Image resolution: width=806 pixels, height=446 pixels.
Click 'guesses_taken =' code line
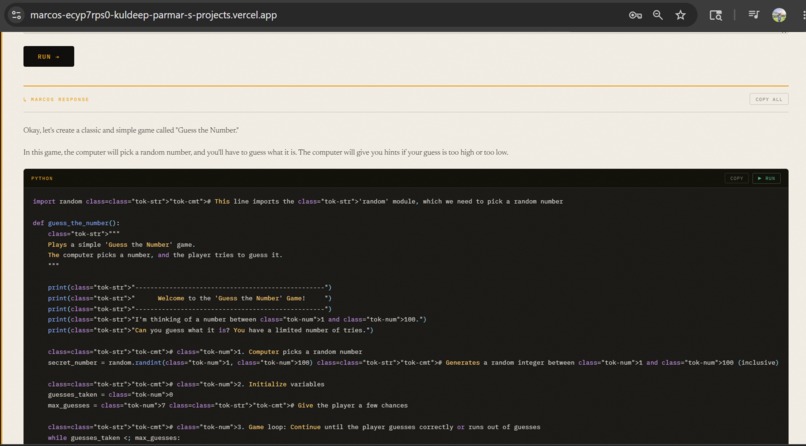(110, 395)
